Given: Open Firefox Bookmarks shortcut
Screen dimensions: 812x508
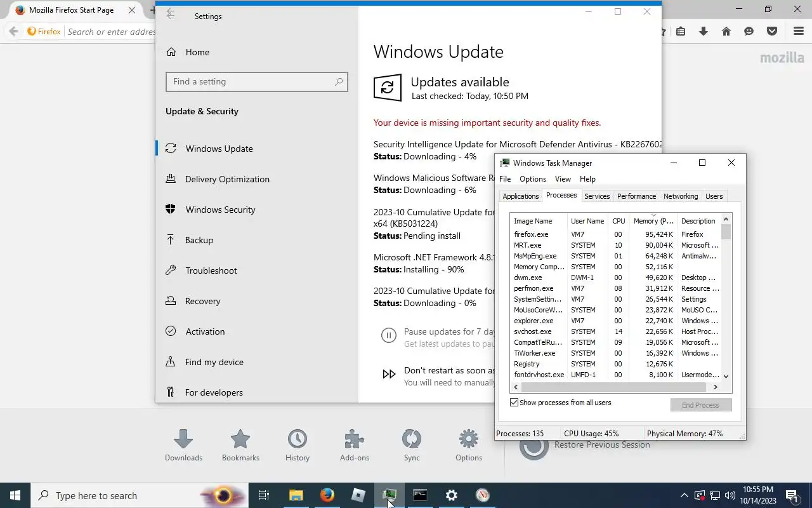Looking at the screenshot, I should [240, 445].
